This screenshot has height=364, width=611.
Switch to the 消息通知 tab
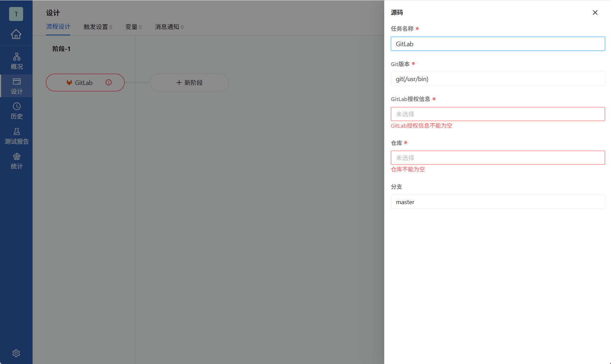[167, 27]
